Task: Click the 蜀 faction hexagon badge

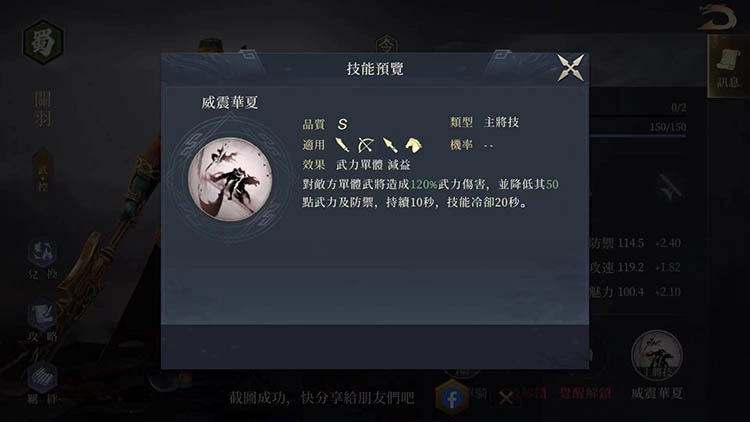Action: click(x=43, y=42)
